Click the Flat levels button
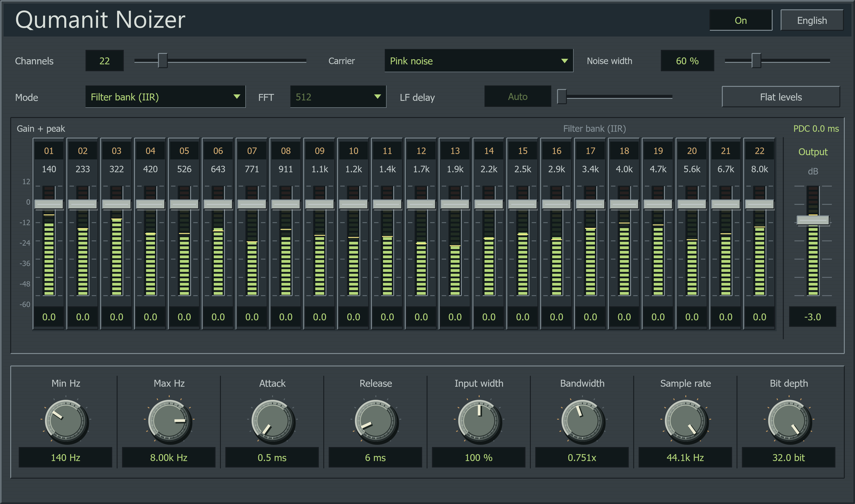 [x=781, y=97]
